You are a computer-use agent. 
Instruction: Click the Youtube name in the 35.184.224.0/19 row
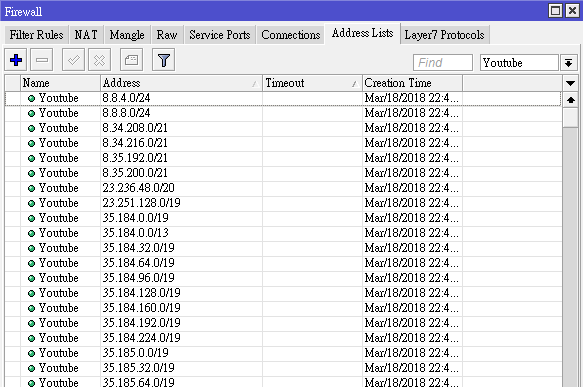[x=58, y=338]
